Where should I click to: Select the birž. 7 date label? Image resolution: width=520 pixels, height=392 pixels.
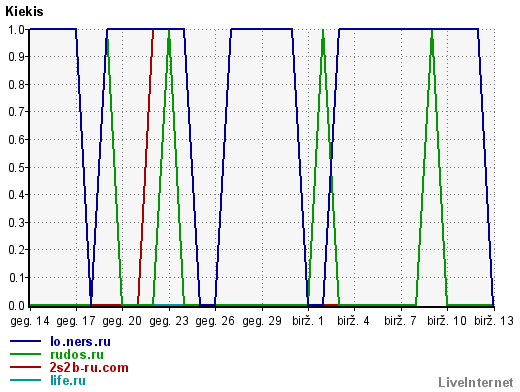click(400, 321)
